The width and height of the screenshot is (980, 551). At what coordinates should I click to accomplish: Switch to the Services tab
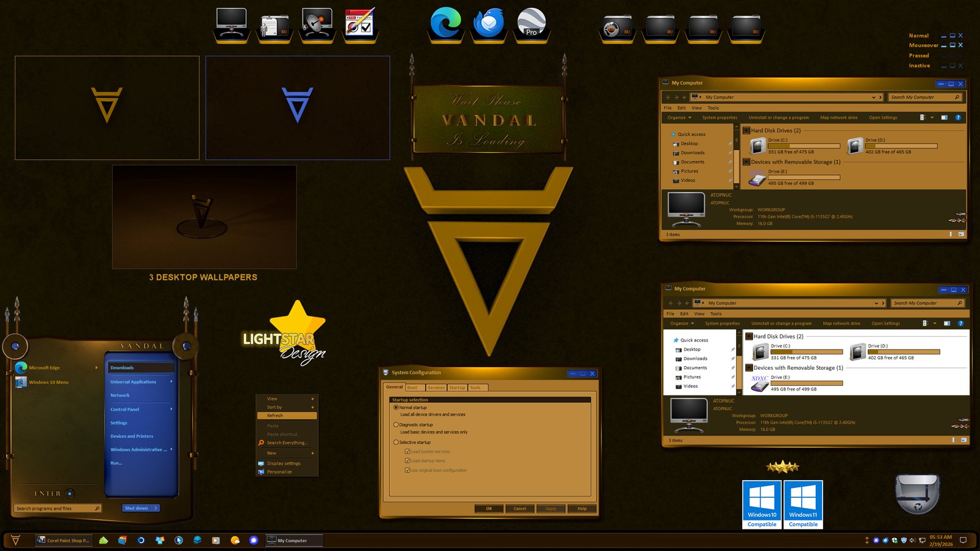[436, 387]
